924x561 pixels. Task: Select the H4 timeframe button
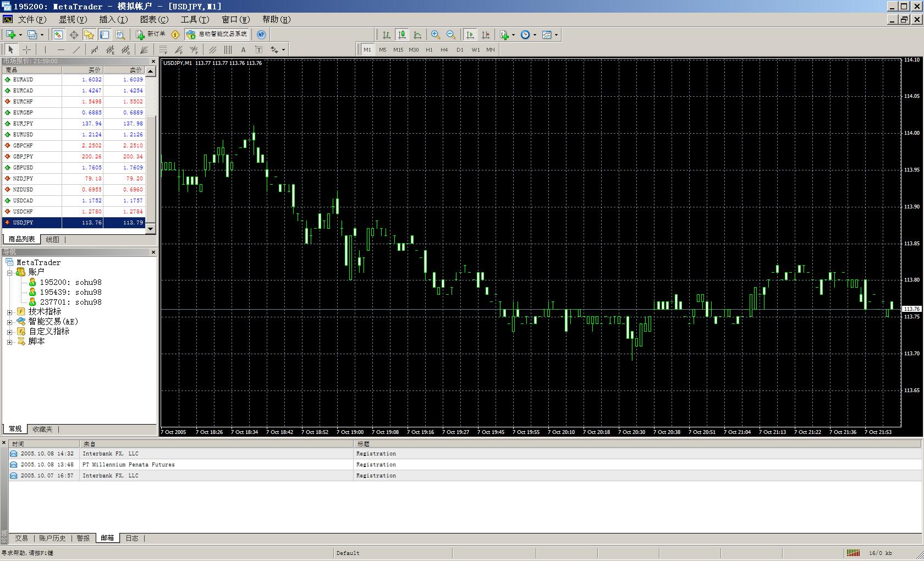(444, 50)
